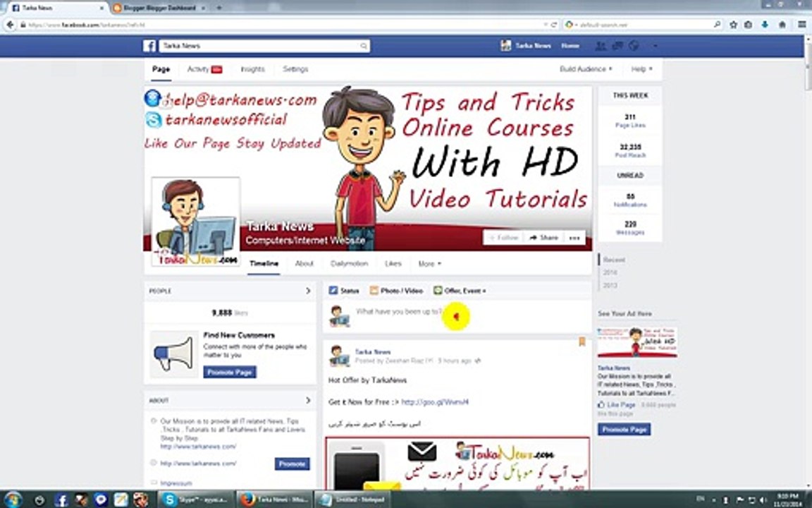This screenshot has width=812, height=508.
Task: Bookmark this page with the star icon
Action: (x=733, y=25)
